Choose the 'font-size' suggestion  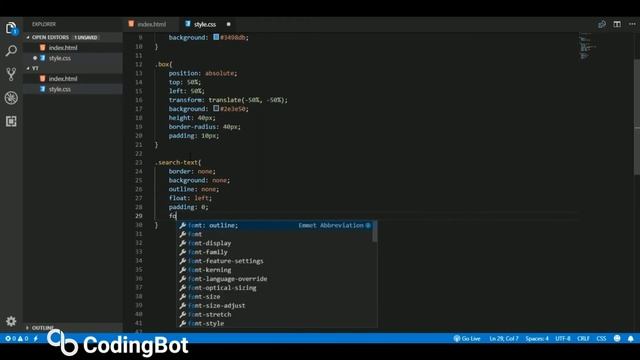coord(275,297)
